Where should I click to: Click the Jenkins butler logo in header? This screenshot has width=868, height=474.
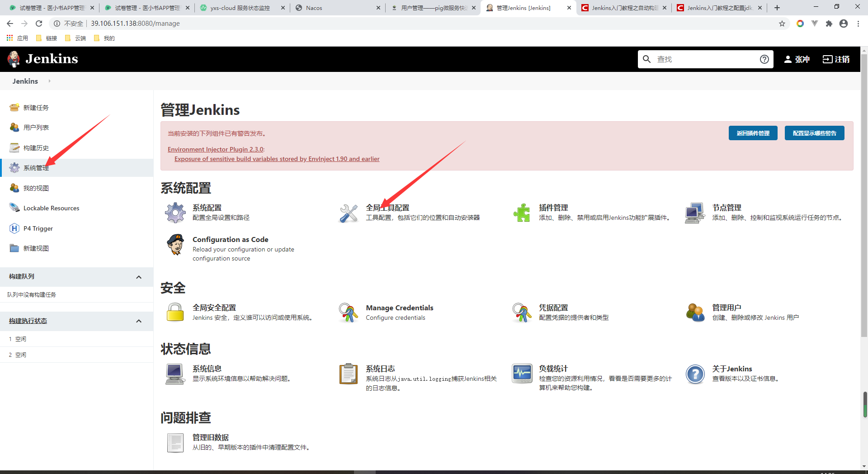point(14,59)
